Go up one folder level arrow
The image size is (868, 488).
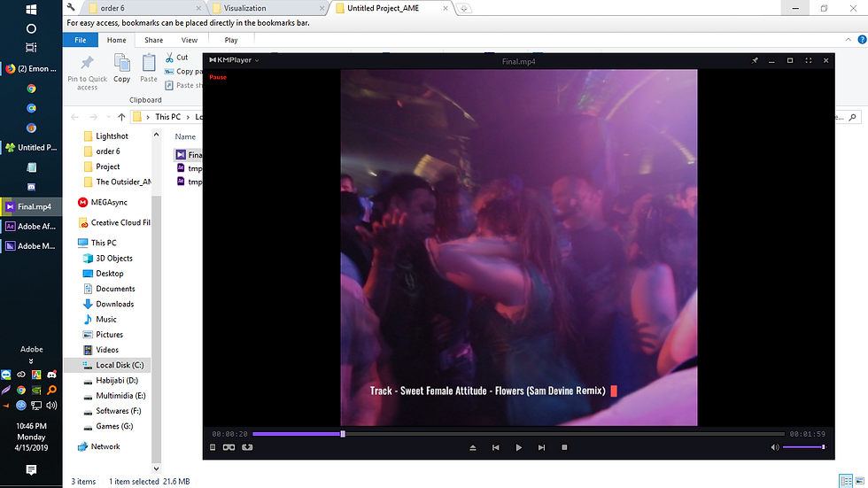(121, 117)
